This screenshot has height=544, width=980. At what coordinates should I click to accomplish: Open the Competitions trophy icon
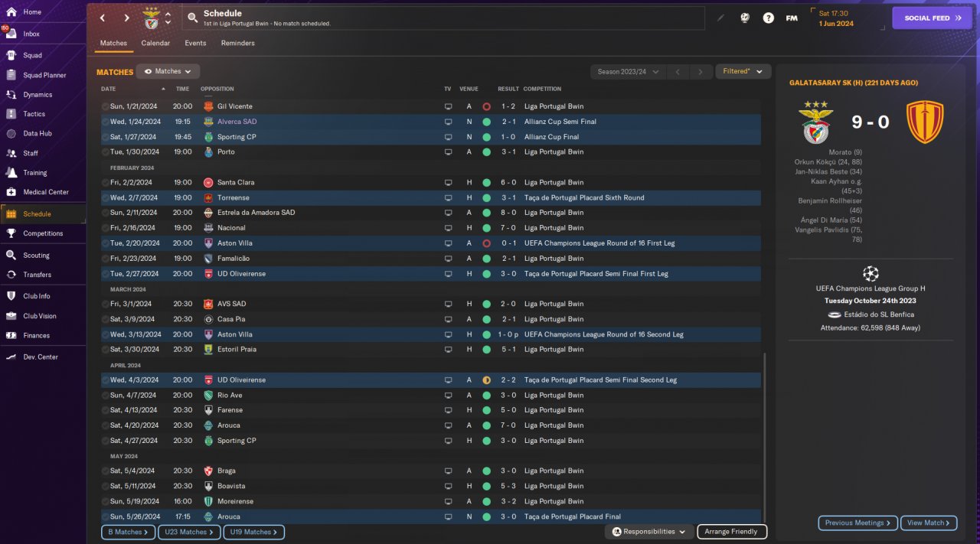[x=11, y=233]
